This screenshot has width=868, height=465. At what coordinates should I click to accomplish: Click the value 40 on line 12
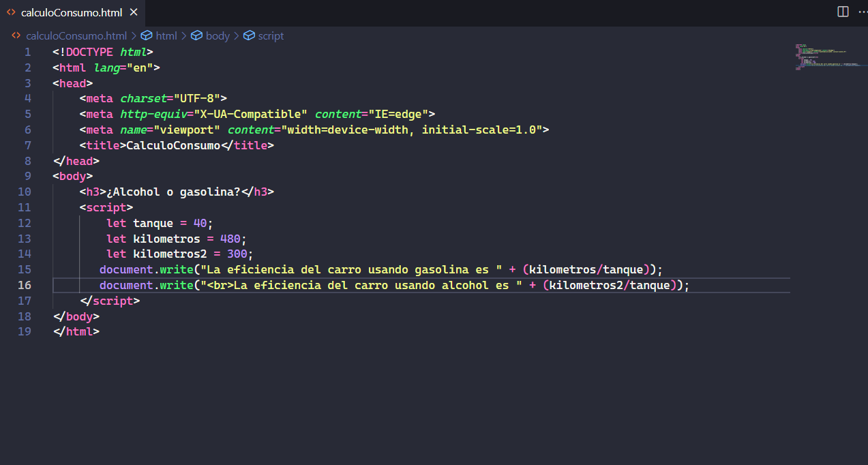200,223
